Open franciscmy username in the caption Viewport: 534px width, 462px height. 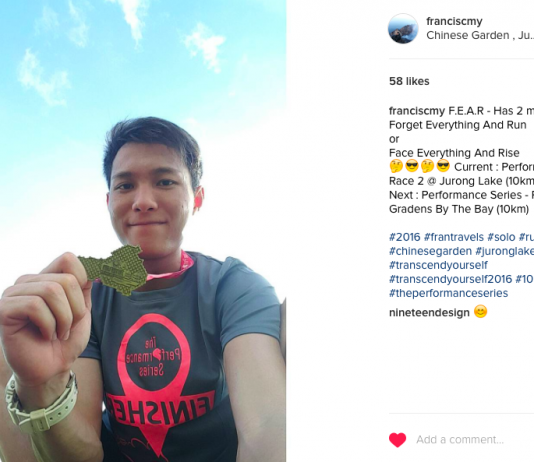(x=417, y=111)
